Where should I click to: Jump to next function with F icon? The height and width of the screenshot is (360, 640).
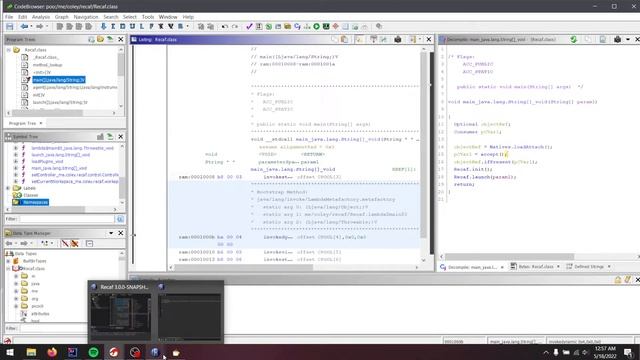(x=151, y=27)
